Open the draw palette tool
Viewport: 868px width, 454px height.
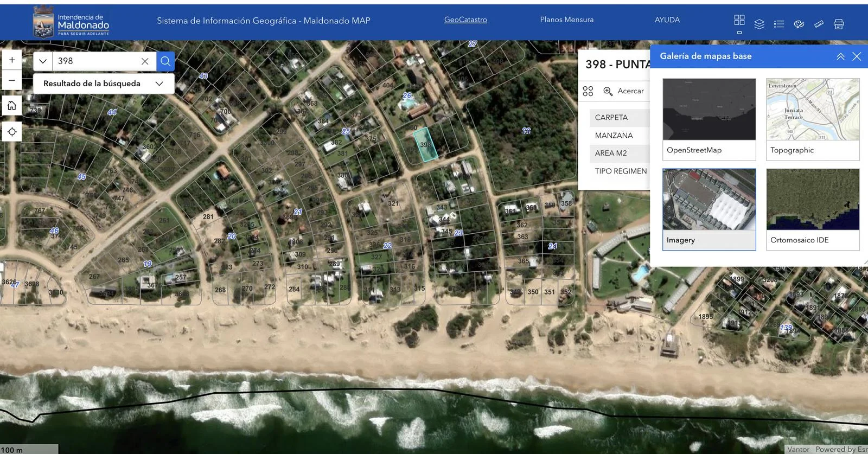(799, 24)
